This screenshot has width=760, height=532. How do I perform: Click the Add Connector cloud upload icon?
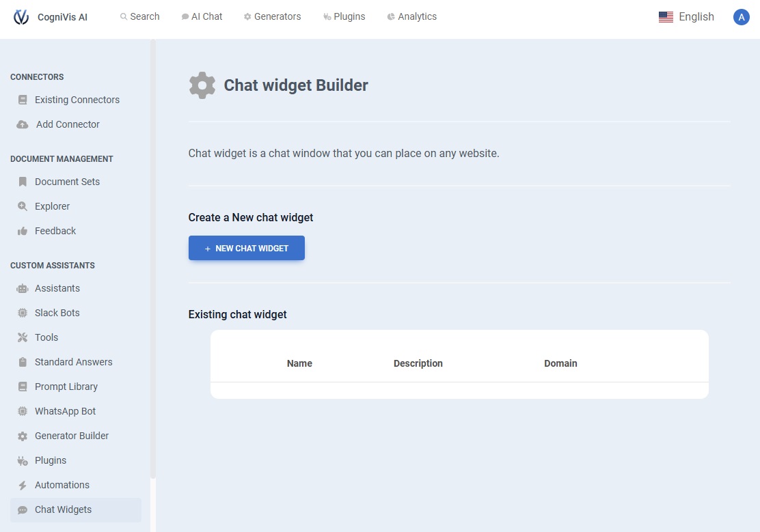23,124
